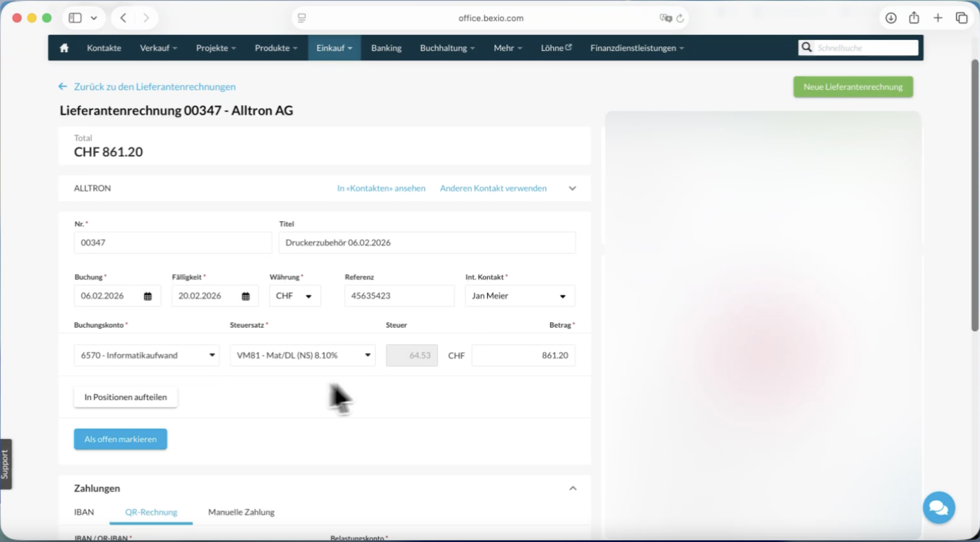980x542 pixels.
Task: Click the search magnifier icon
Action: coord(806,48)
